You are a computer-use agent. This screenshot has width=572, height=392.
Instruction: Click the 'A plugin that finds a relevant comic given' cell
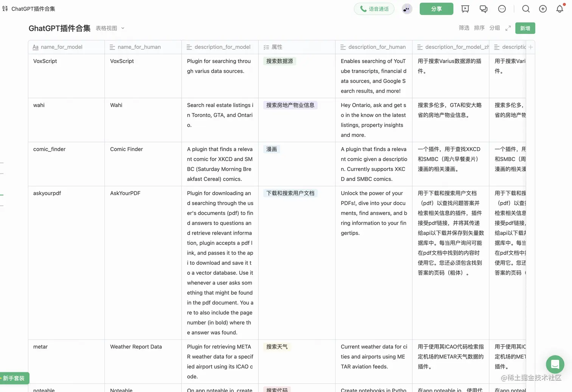click(x=374, y=164)
